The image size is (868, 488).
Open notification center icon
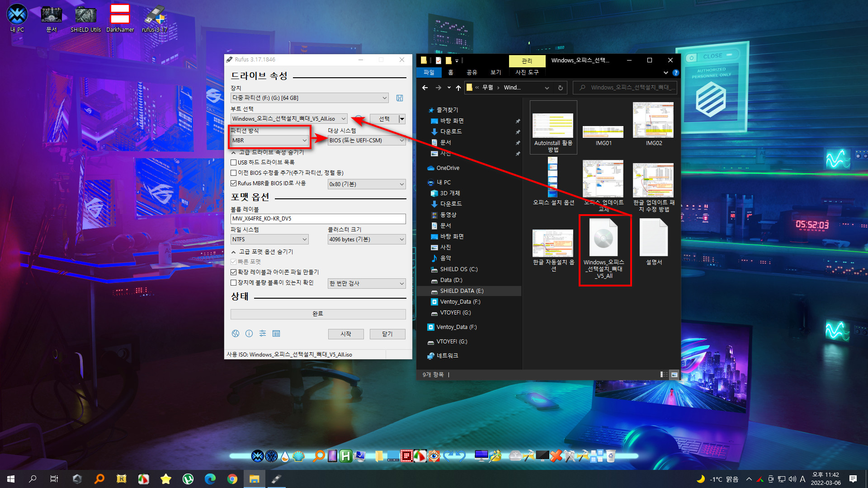click(x=853, y=479)
